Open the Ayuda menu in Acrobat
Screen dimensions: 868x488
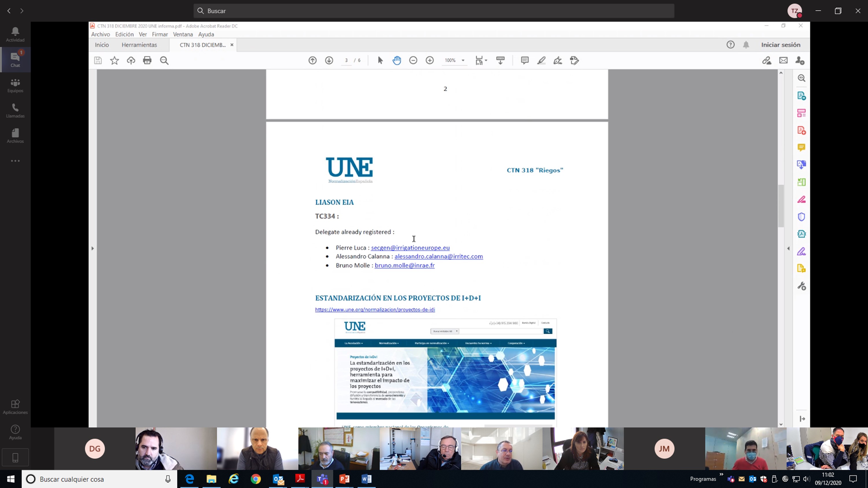pos(206,34)
